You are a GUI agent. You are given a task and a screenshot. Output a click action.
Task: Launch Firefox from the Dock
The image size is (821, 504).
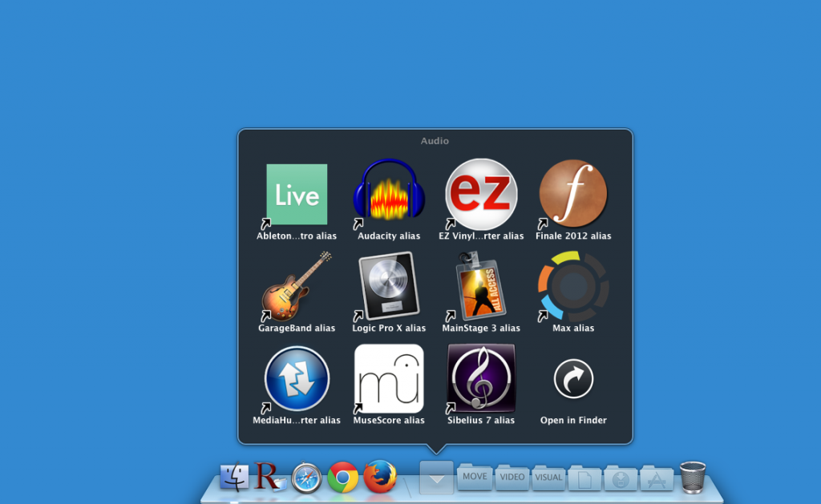pyautogui.click(x=379, y=477)
